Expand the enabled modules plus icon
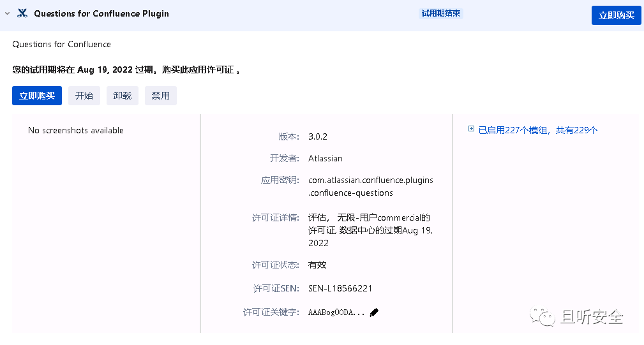 click(x=471, y=129)
